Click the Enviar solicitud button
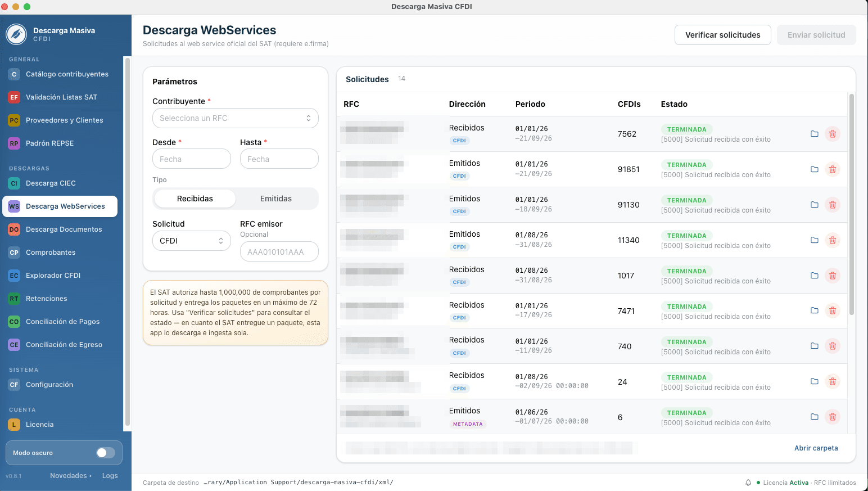Viewport: 868px width, 491px height. 816,35
